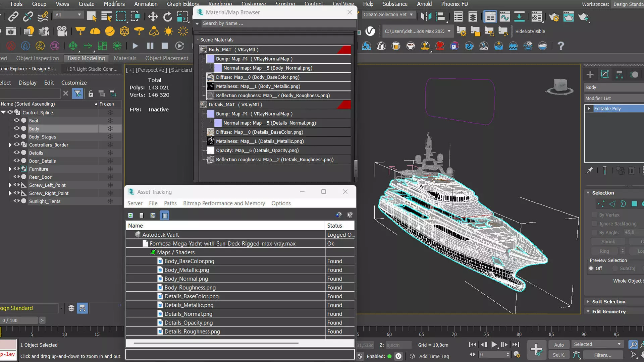Click Asset Tracking horizontal scrollbar

click(x=216, y=343)
